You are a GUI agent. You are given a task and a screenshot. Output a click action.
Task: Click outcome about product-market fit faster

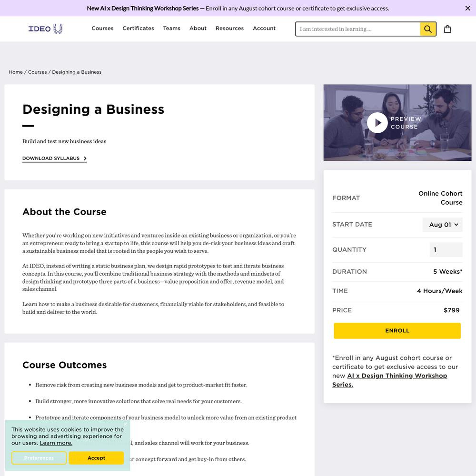(x=141, y=385)
